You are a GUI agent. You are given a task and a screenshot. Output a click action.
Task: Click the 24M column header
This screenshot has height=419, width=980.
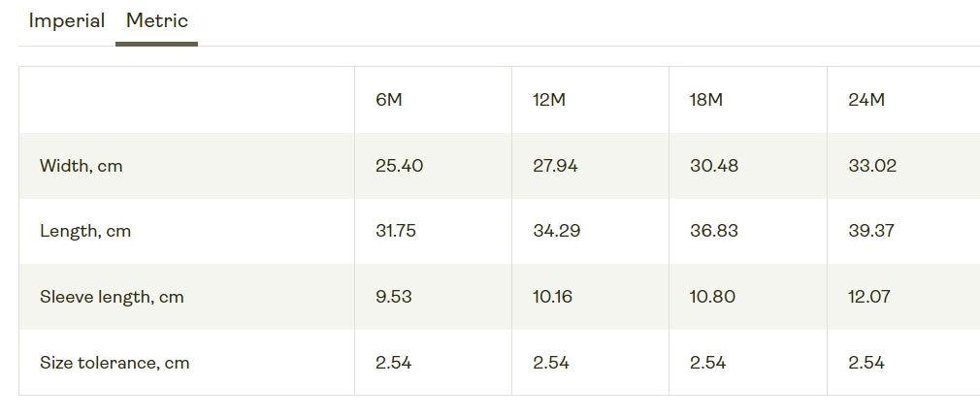tap(866, 100)
